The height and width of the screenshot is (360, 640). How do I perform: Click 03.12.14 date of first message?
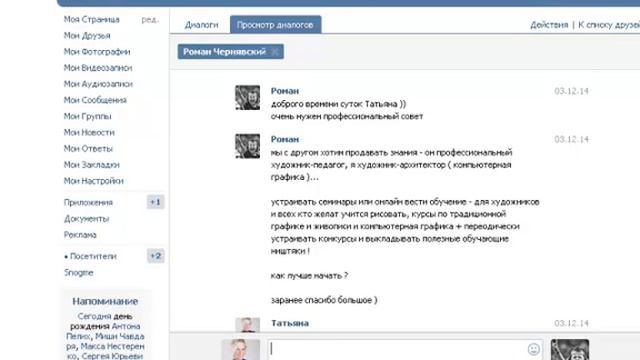tap(571, 91)
